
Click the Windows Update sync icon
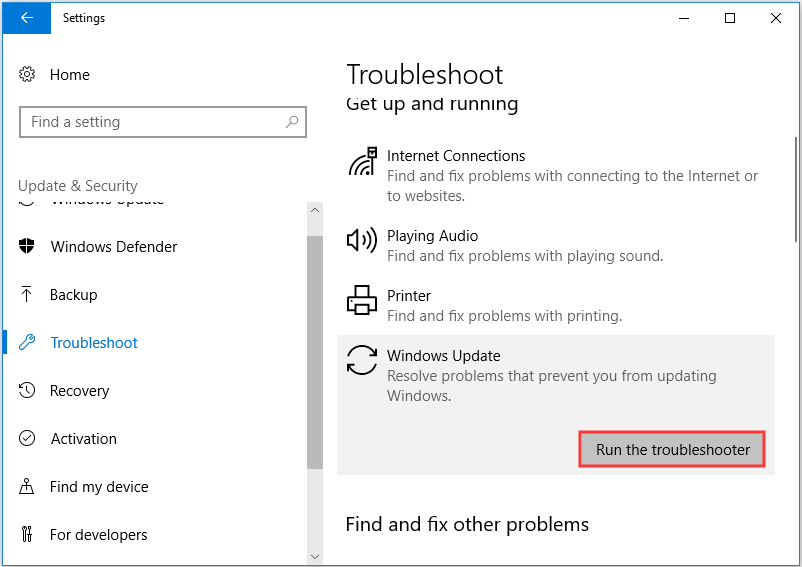tap(362, 360)
